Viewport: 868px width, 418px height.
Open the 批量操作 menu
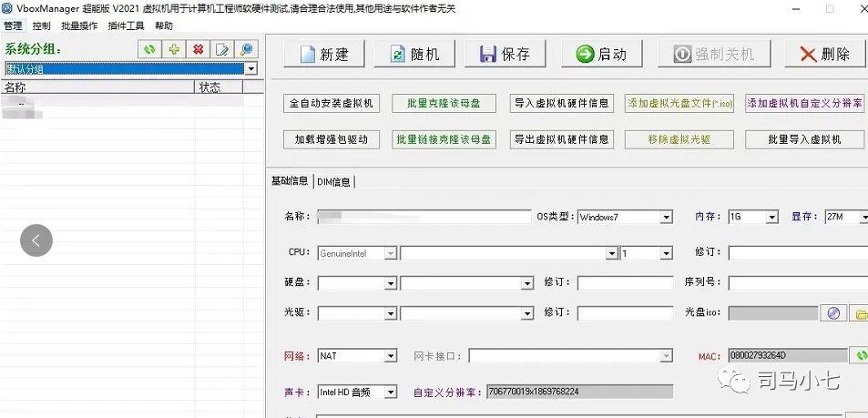click(x=79, y=25)
